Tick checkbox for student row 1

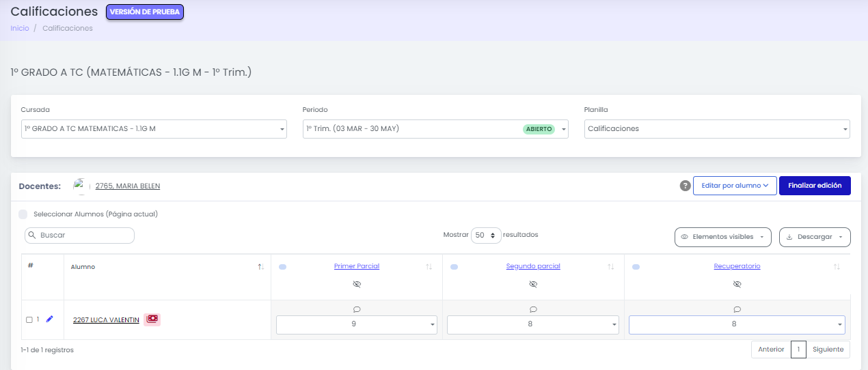pyautogui.click(x=29, y=319)
